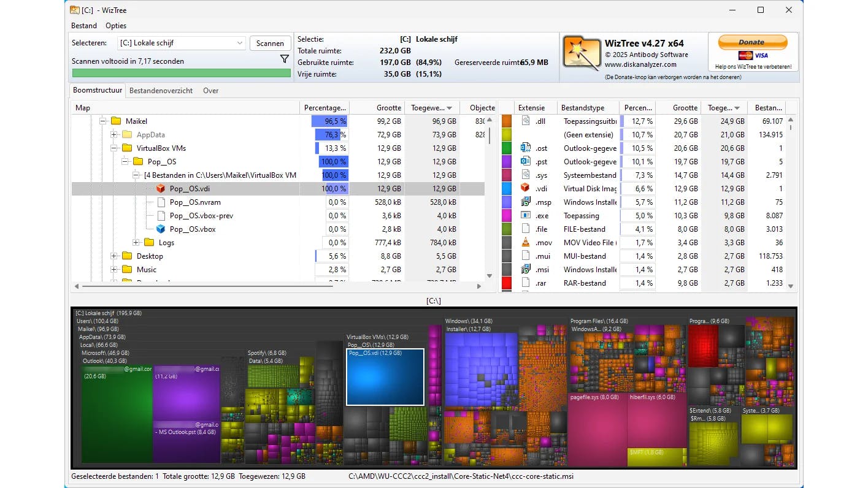868x488 pixels.
Task: Select the Pop__OS.vdi block in the treemap
Action: [x=385, y=377]
